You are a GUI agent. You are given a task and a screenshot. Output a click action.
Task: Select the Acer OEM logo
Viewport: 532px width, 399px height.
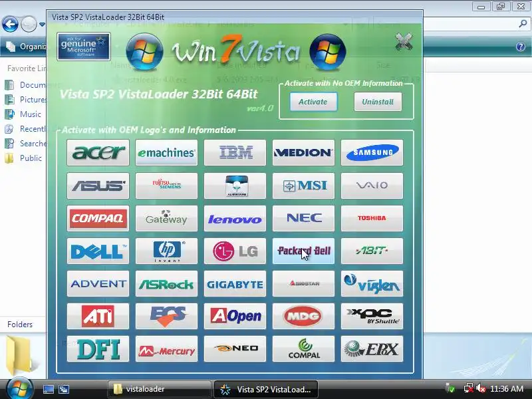tap(98, 153)
